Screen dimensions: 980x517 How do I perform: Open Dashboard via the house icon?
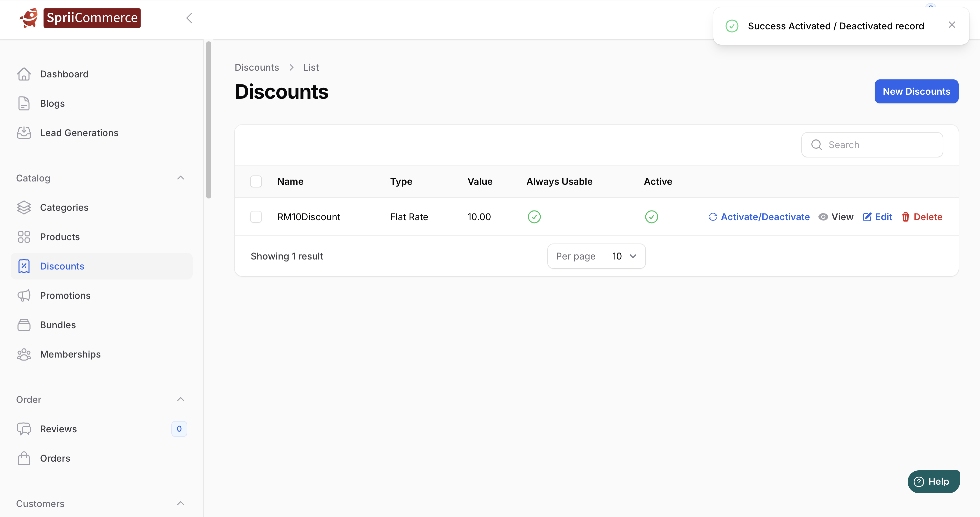[x=24, y=74]
